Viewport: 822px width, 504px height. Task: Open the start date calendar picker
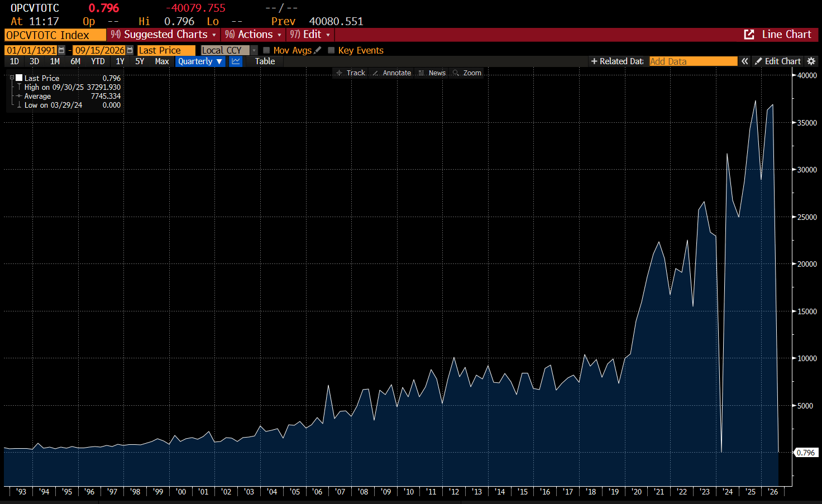[x=61, y=50]
